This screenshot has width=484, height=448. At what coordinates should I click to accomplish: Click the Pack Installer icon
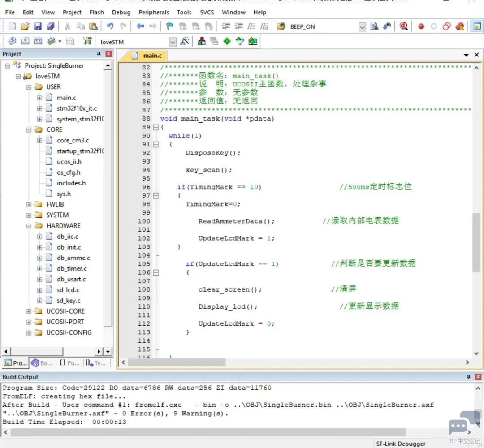point(253,42)
